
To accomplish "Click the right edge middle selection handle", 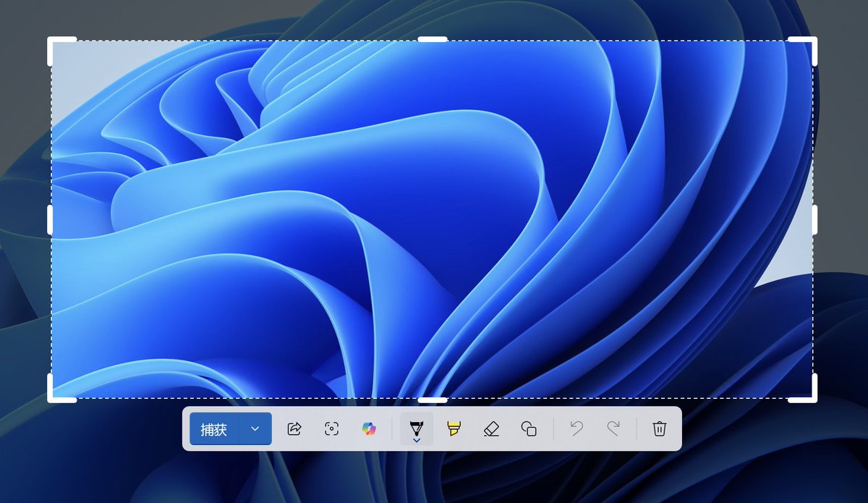I will (x=814, y=219).
